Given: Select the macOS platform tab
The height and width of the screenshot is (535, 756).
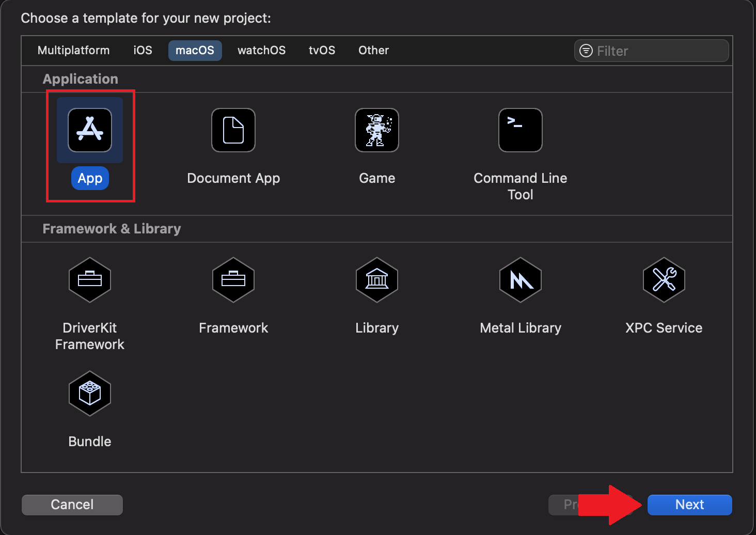Looking at the screenshot, I should [195, 51].
